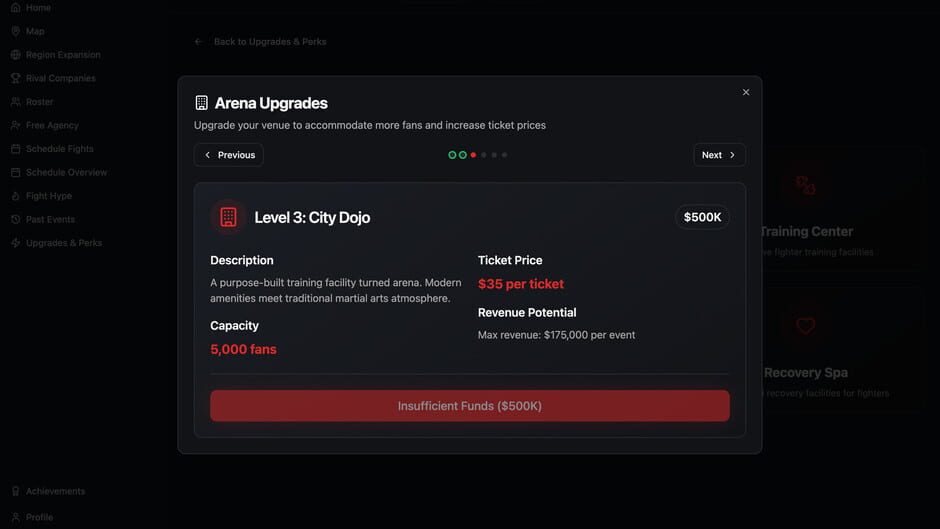
Task: Select the Roster people icon
Action: tap(15, 102)
